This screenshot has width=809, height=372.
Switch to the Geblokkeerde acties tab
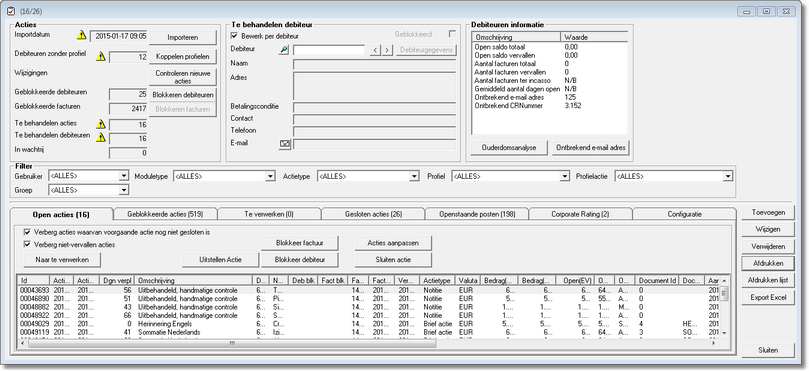pos(165,214)
